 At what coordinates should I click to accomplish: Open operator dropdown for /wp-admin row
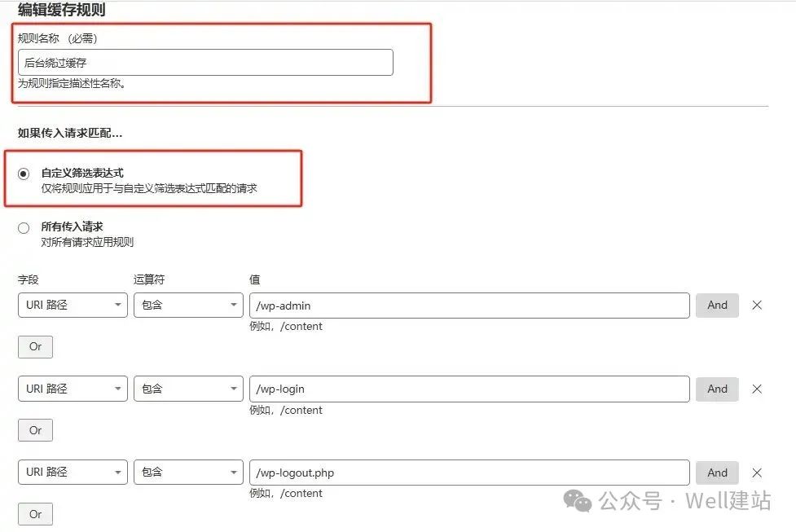click(x=188, y=305)
